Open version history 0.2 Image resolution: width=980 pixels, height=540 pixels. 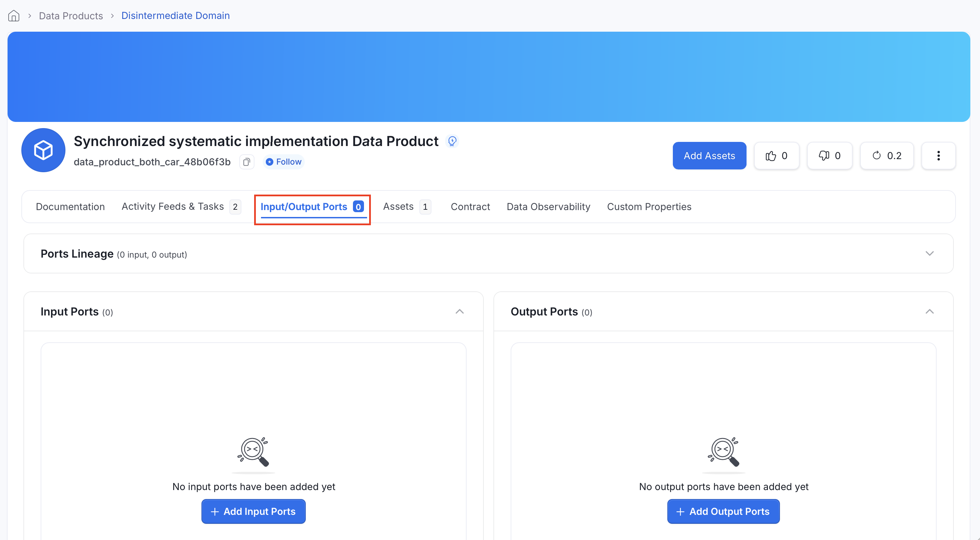[886, 156]
